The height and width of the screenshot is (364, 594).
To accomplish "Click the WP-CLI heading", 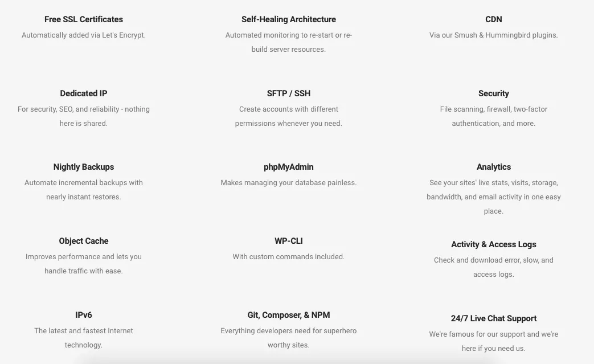I will click(288, 241).
